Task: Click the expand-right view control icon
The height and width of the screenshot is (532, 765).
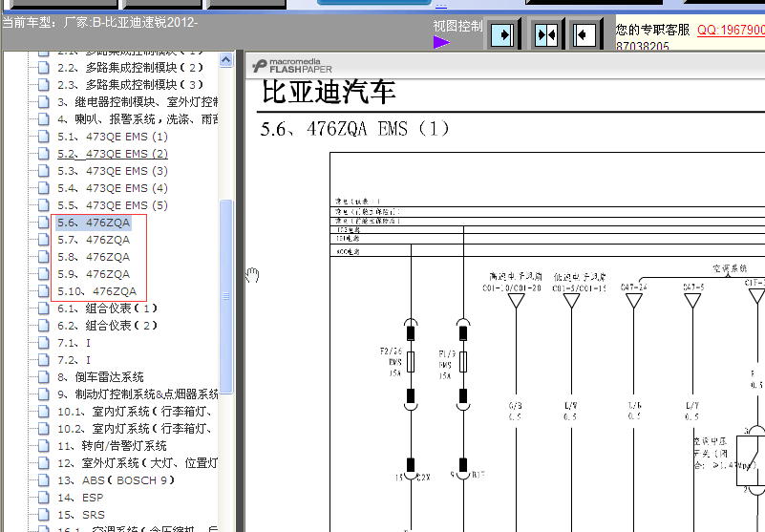Action: [x=502, y=35]
